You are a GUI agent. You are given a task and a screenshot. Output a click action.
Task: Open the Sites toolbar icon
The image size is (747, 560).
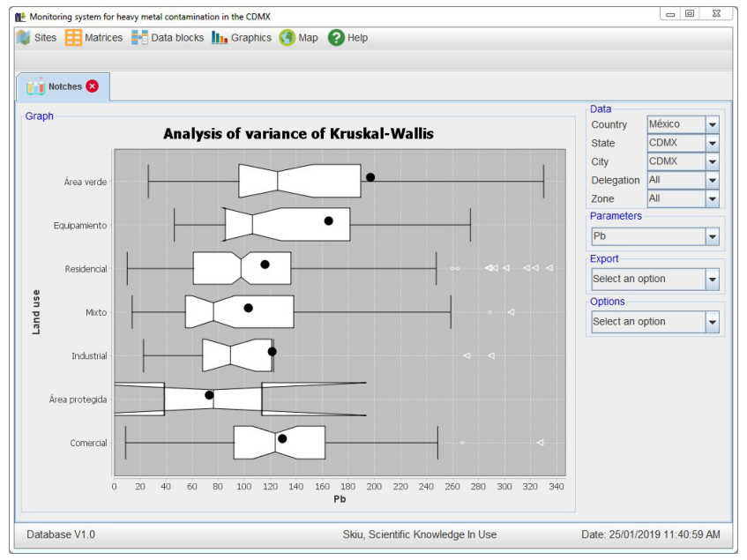point(23,38)
